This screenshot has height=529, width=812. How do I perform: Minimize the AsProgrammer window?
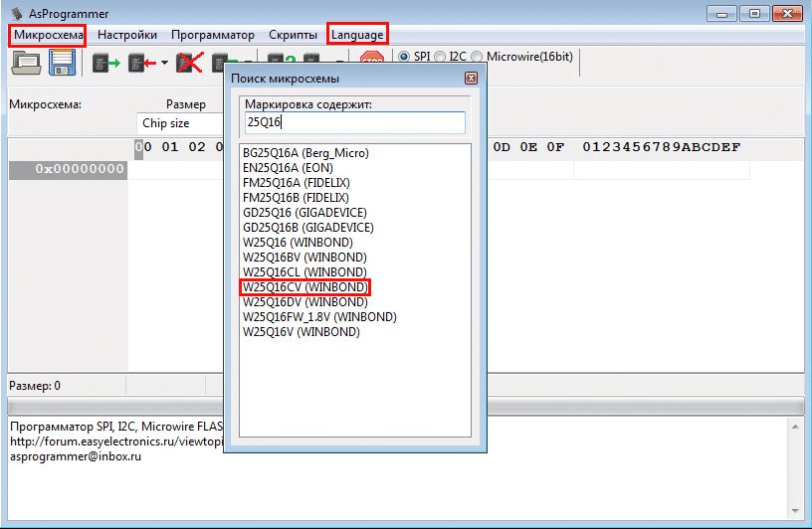721,14
